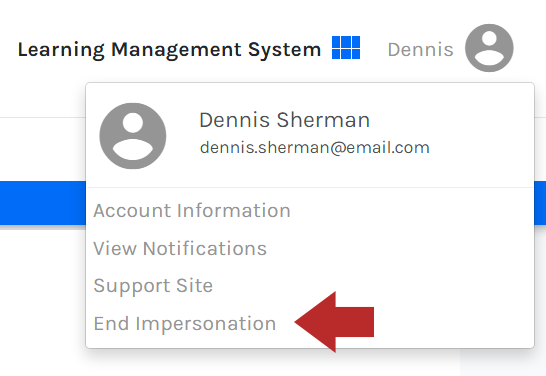Choose End Impersonation from the menu
Viewport: 546px width, 376px height.
[x=185, y=324]
